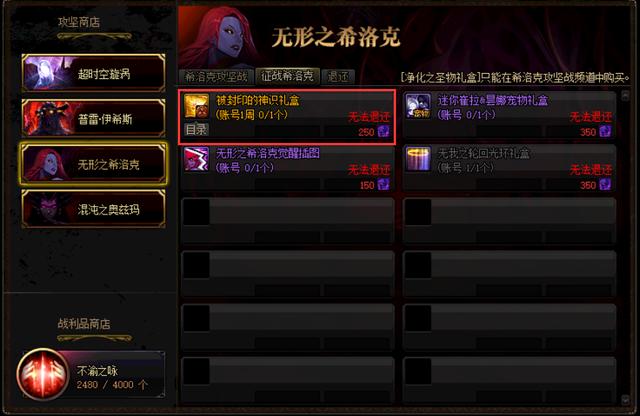Viewport: 640px width, 416px height.
Task: Click the scrollbar down arrow in item list
Action: 625,400
